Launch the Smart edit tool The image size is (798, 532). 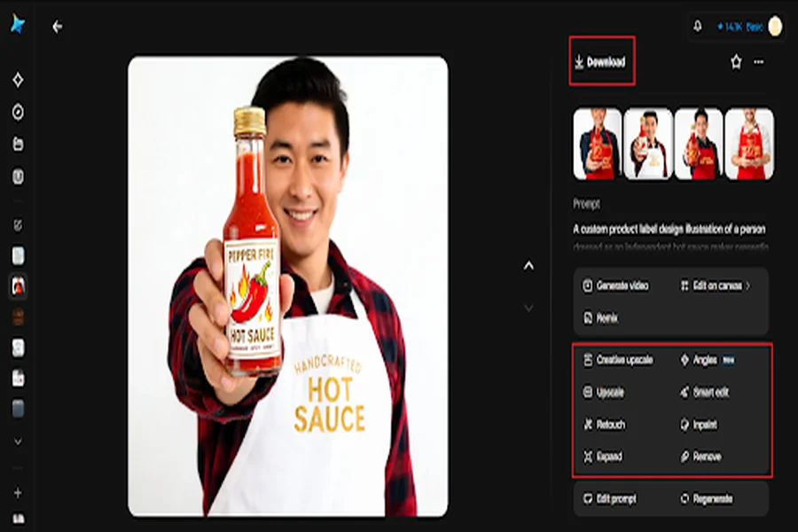[x=704, y=393]
